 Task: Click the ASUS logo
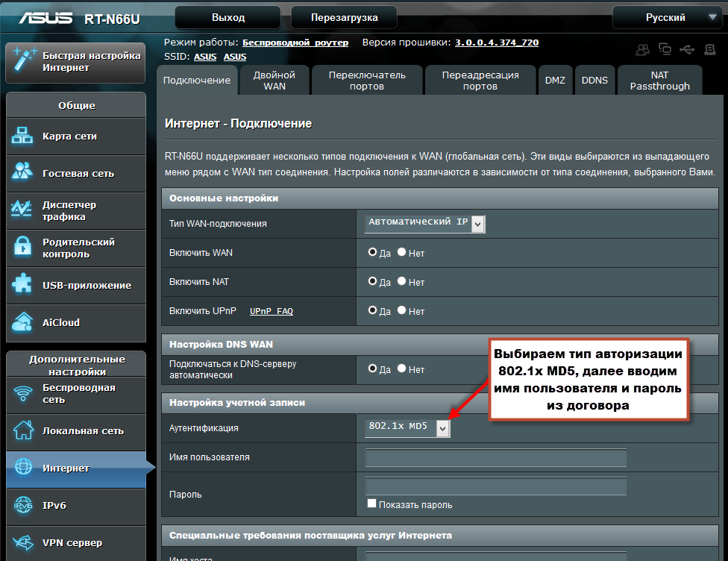click(45, 18)
